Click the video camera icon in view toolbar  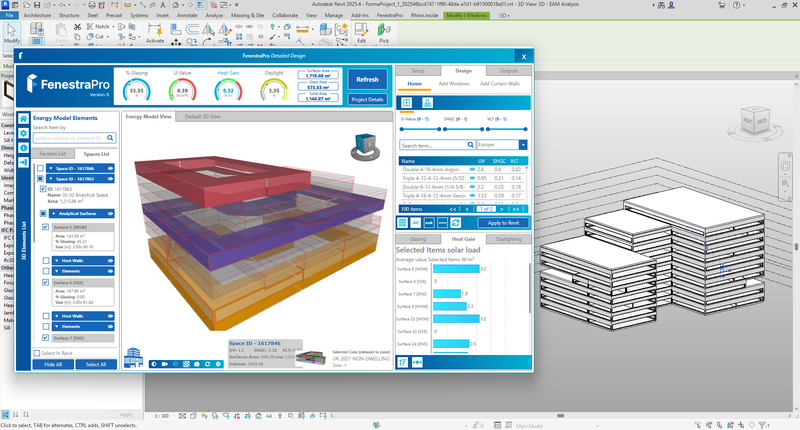[165, 364]
